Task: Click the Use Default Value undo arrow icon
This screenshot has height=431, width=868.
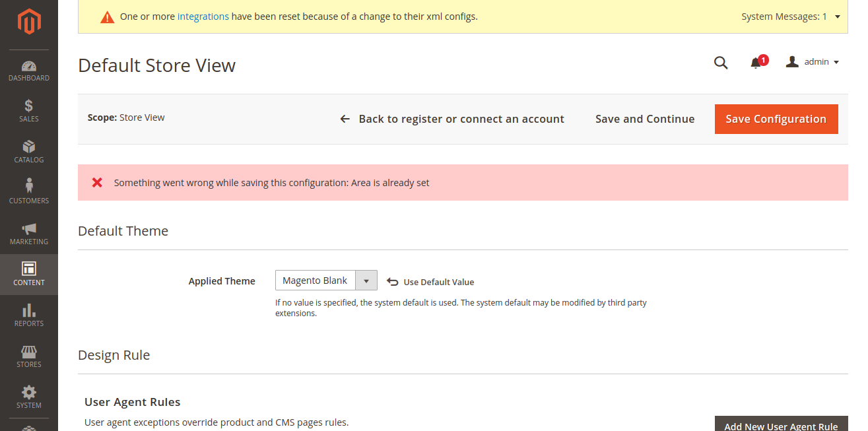Action: tap(392, 282)
